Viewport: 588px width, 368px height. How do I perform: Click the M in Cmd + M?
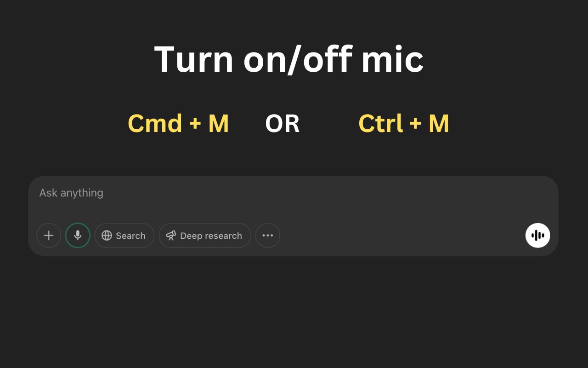click(x=218, y=124)
